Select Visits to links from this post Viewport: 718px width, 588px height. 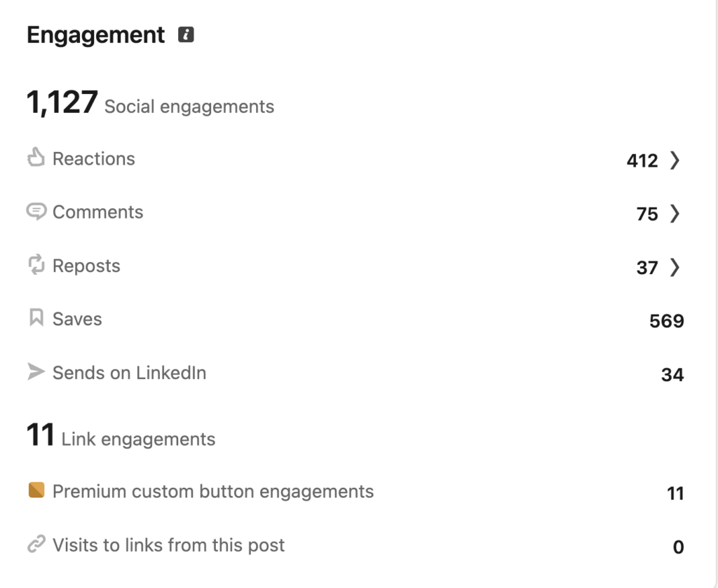point(168,545)
